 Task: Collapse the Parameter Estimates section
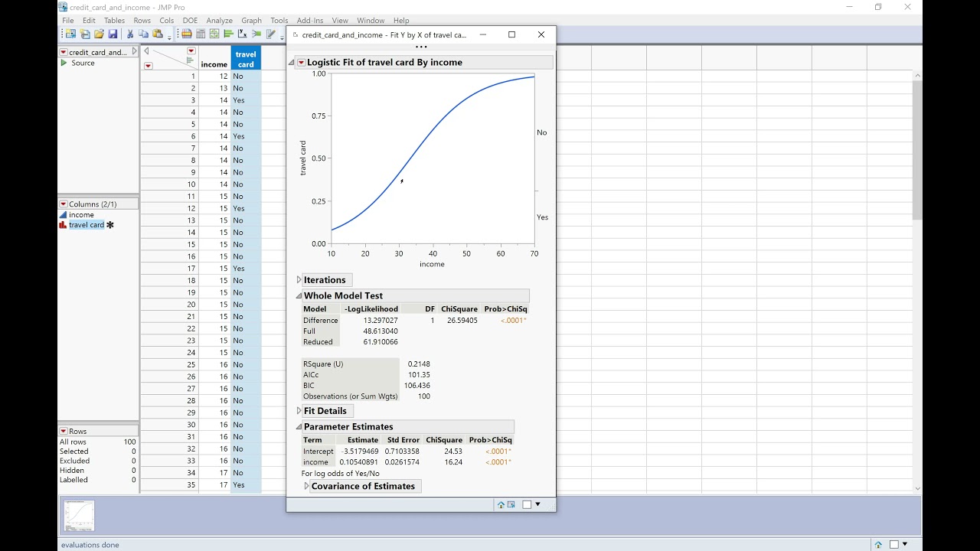(x=299, y=427)
